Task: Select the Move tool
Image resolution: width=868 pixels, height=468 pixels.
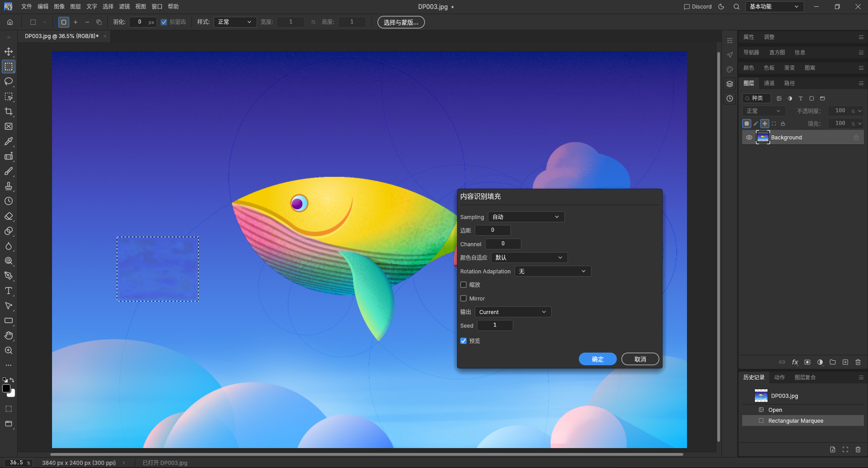Action: 9,52
